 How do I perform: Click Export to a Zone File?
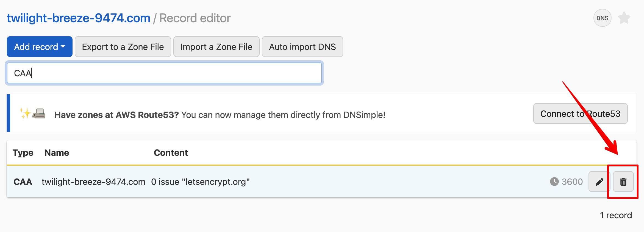tap(123, 47)
